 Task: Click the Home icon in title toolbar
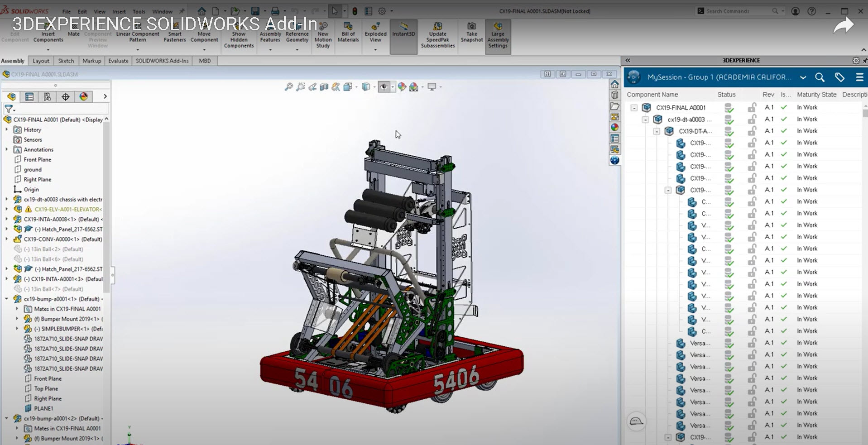click(202, 11)
